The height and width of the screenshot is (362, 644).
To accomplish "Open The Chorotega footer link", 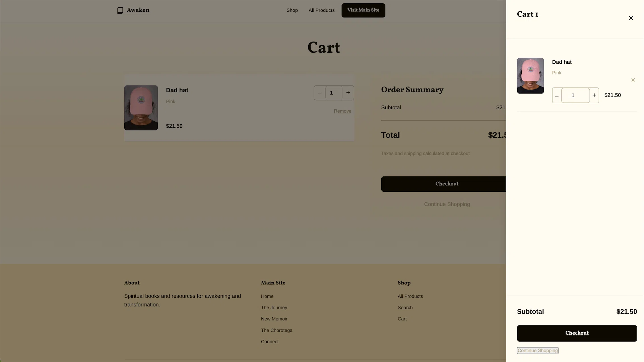I will [276, 330].
